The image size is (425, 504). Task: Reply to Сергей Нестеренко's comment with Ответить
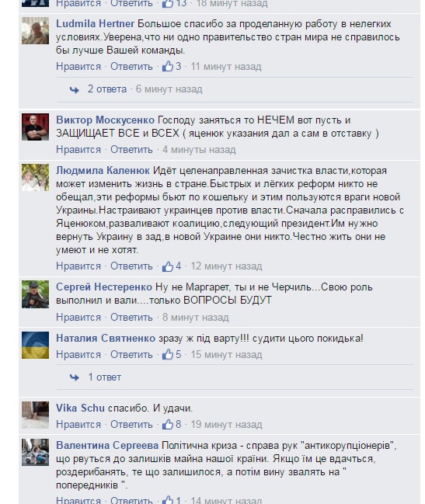click(x=131, y=318)
